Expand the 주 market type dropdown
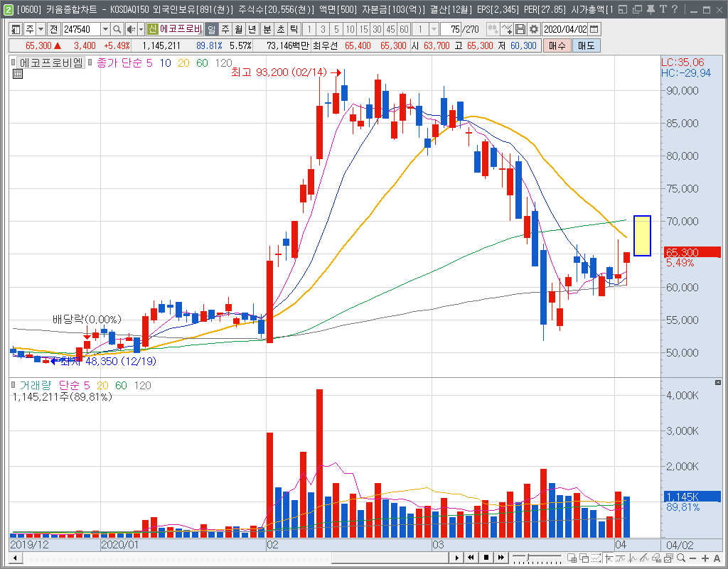 (41, 29)
